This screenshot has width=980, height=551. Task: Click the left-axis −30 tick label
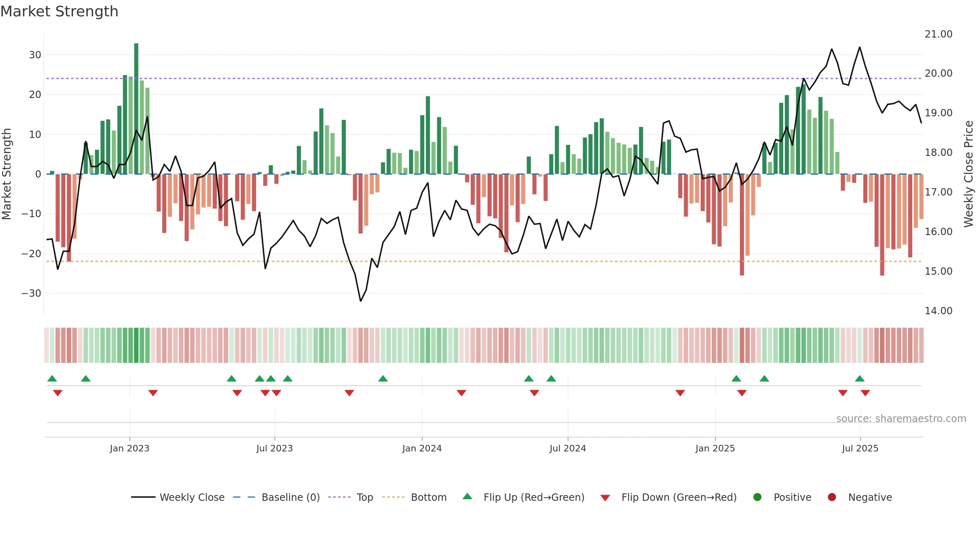point(31,293)
